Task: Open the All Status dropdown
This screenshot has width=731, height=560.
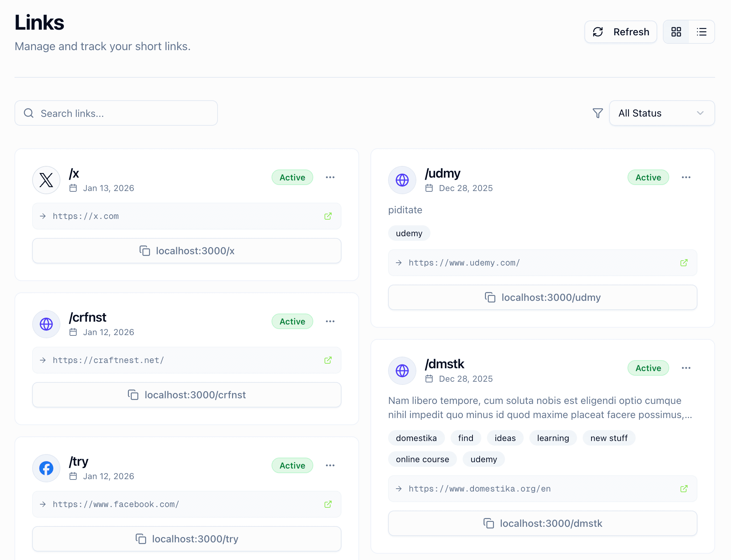Action: (662, 113)
